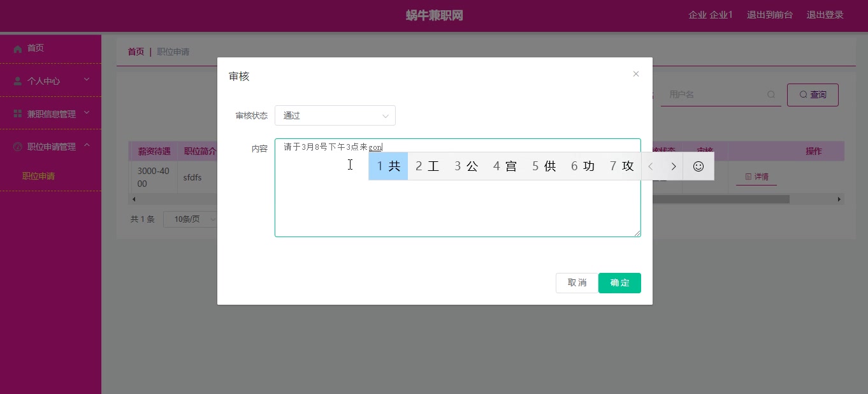This screenshot has height=394, width=868.
Task: Expand 兼职信息管理 sidebar menu
Action: [x=51, y=113]
